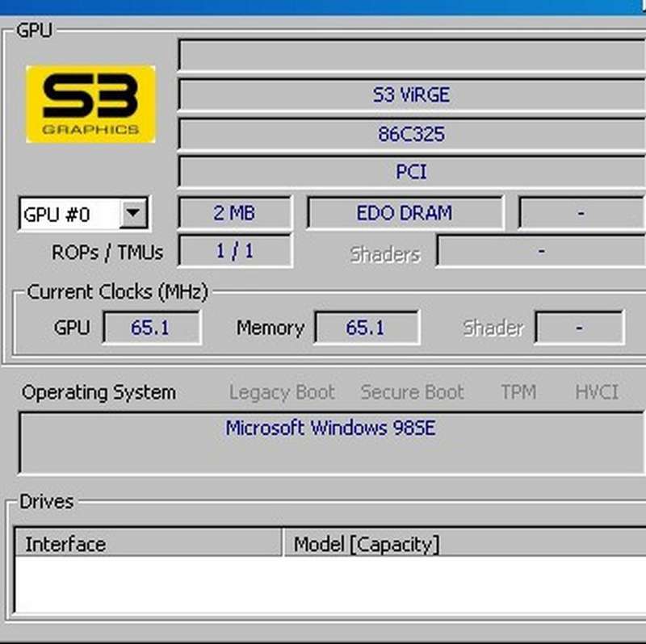
Task: Click the Interface column header in Drives
Action: click(149, 542)
